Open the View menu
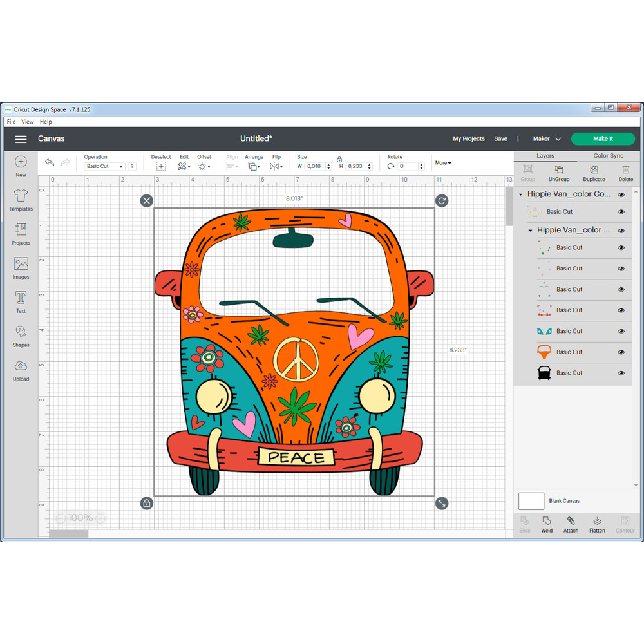This screenshot has height=644, width=644. pyautogui.click(x=27, y=121)
